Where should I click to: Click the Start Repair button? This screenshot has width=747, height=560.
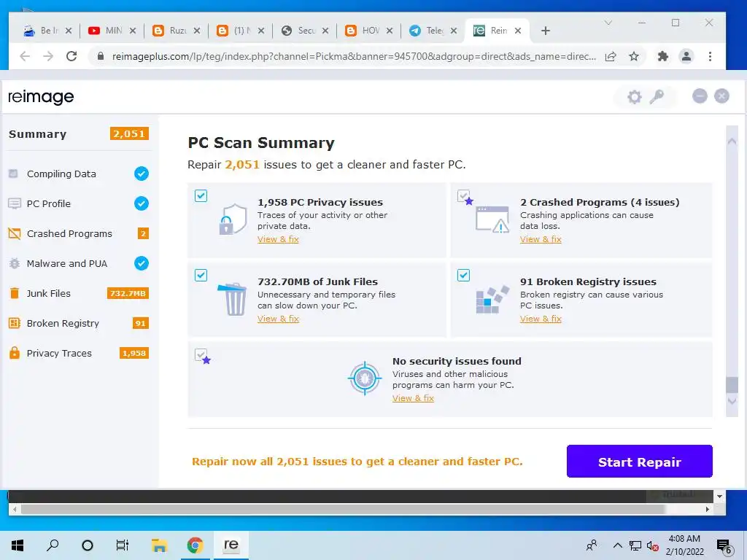pyautogui.click(x=639, y=462)
